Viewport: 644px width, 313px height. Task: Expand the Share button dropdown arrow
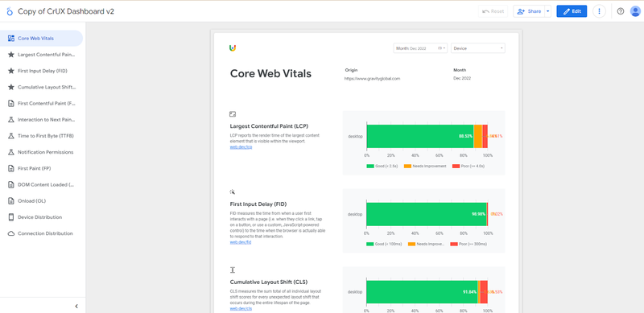click(x=548, y=11)
